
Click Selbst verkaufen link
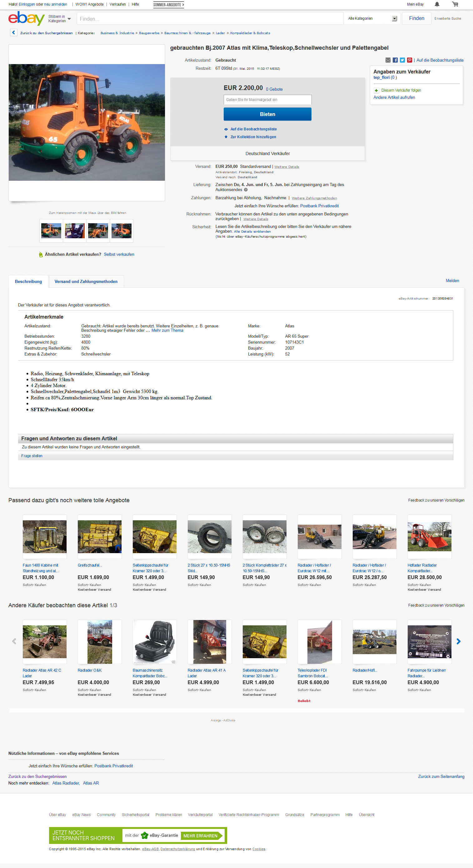[x=119, y=255]
